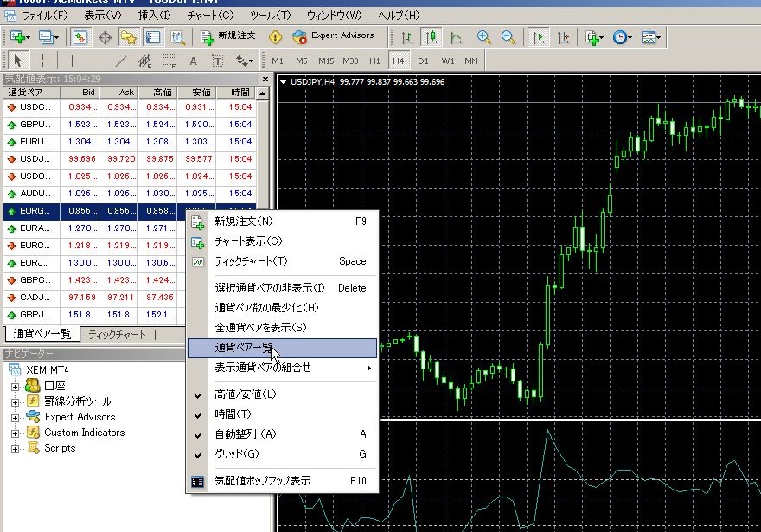Toggle chart shift icon
The image size is (761, 532).
[562, 37]
